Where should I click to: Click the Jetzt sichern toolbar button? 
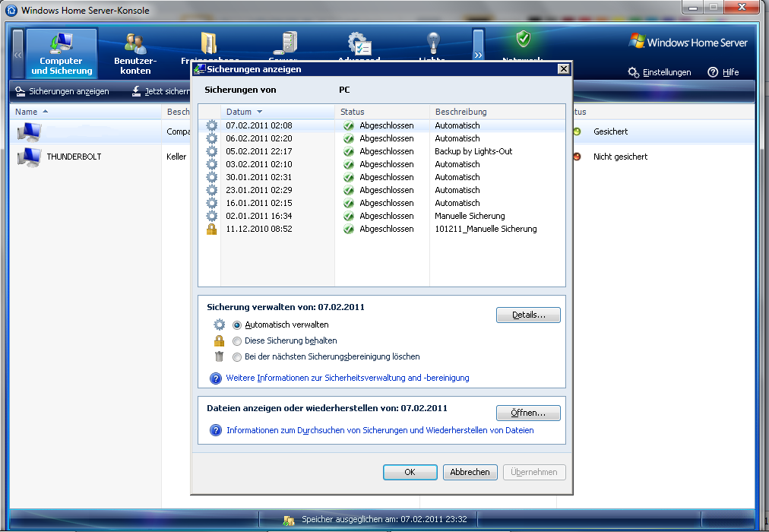point(161,91)
